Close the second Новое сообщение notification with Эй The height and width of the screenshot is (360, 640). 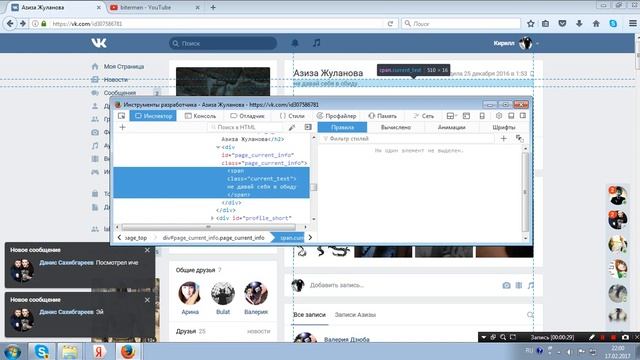pos(147,300)
